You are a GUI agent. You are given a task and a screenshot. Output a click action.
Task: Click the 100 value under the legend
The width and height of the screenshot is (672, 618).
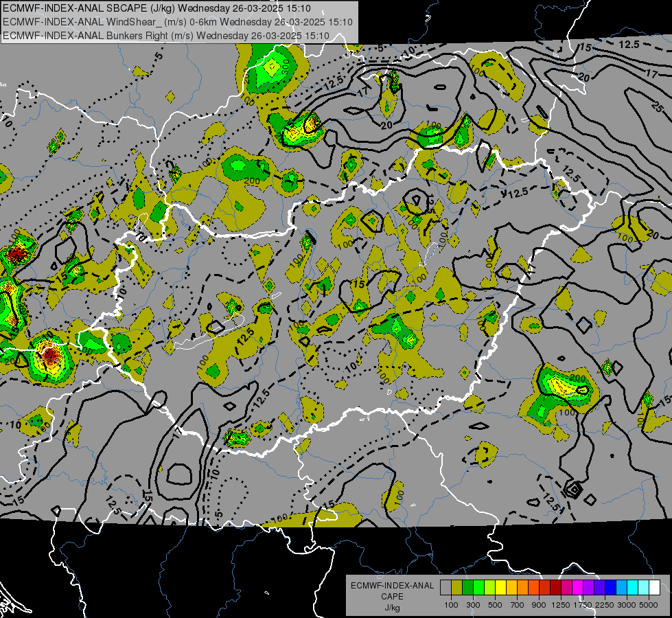coord(451,605)
